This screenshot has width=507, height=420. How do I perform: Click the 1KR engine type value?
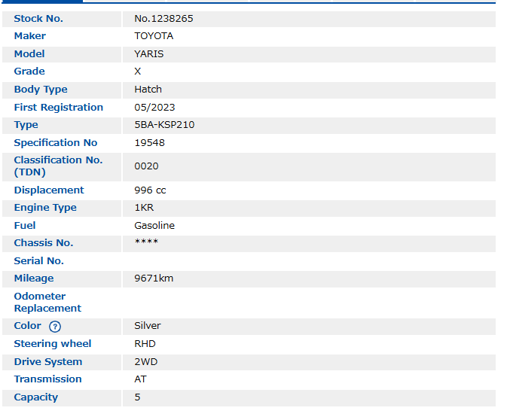pyautogui.click(x=144, y=208)
